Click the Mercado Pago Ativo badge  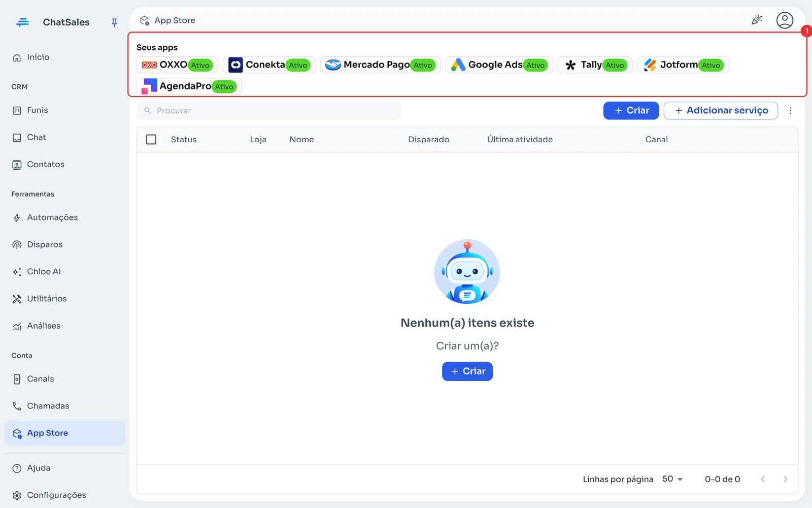[423, 65]
